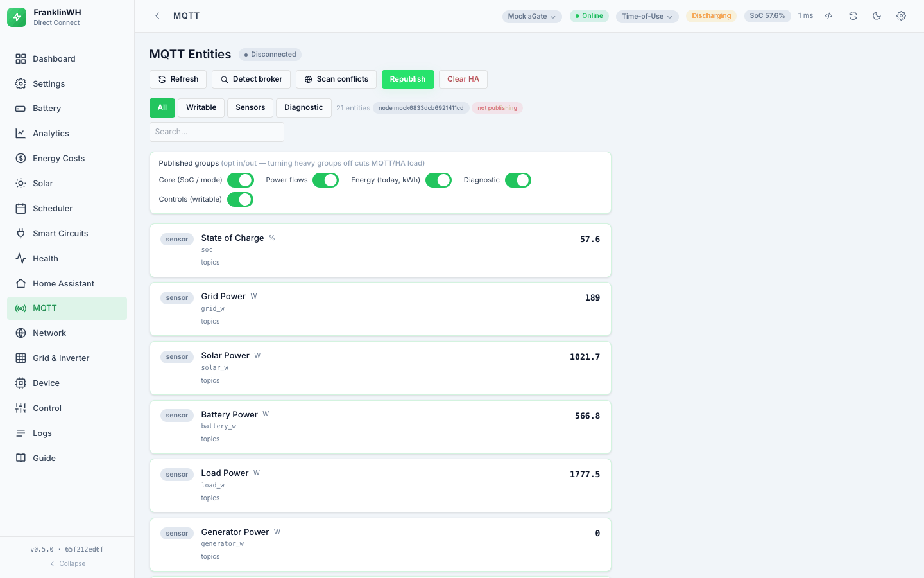Open the Guide book icon
Viewport: 924px width, 578px height.
point(21,459)
